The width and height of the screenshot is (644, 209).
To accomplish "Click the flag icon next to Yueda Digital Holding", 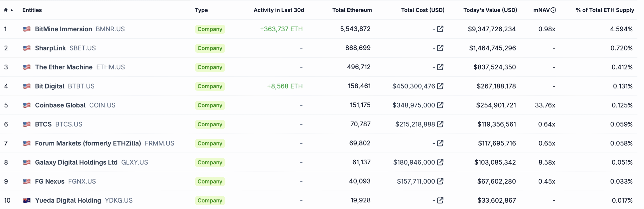I will point(27,200).
